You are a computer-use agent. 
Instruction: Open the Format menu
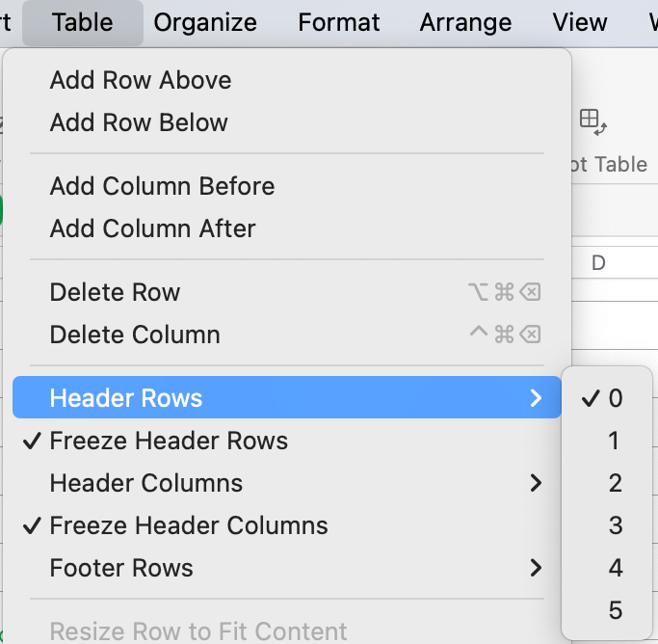339,22
